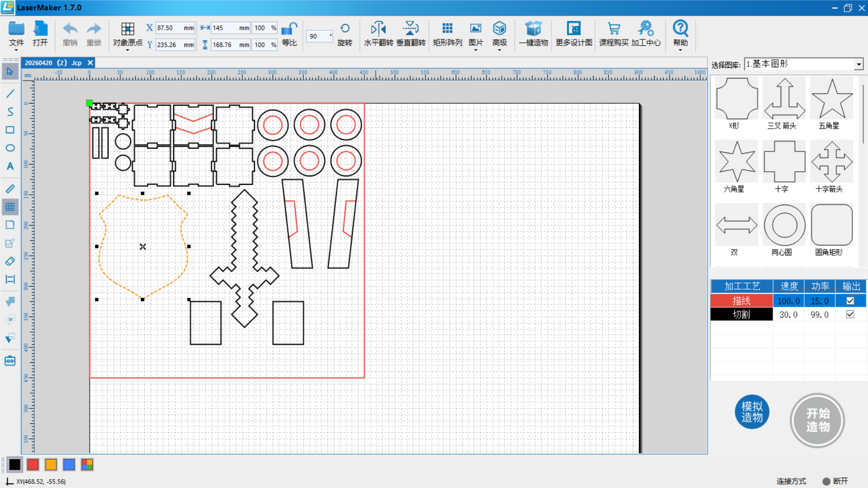This screenshot has height=488, width=868.
Task: Click the vertical flip icon
Action: [x=410, y=29]
